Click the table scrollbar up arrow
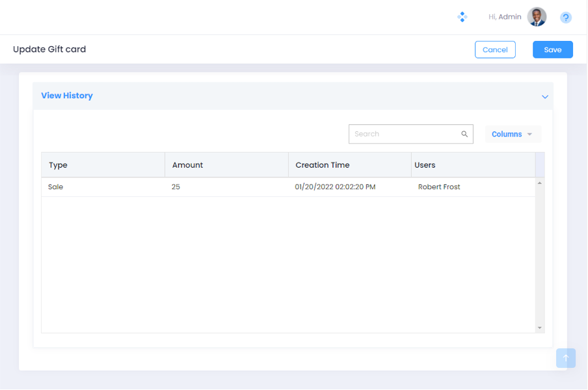 point(539,183)
